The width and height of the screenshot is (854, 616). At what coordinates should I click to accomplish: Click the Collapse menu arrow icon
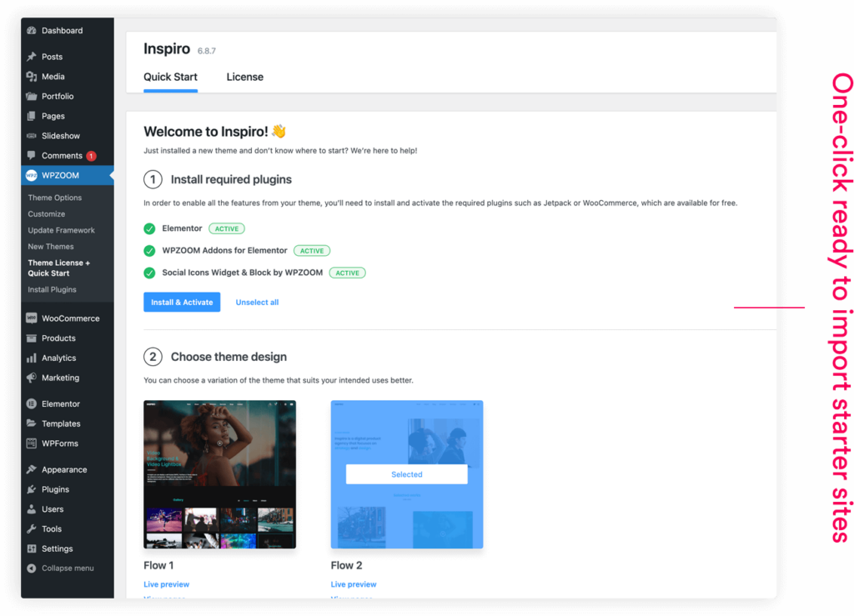point(32,568)
